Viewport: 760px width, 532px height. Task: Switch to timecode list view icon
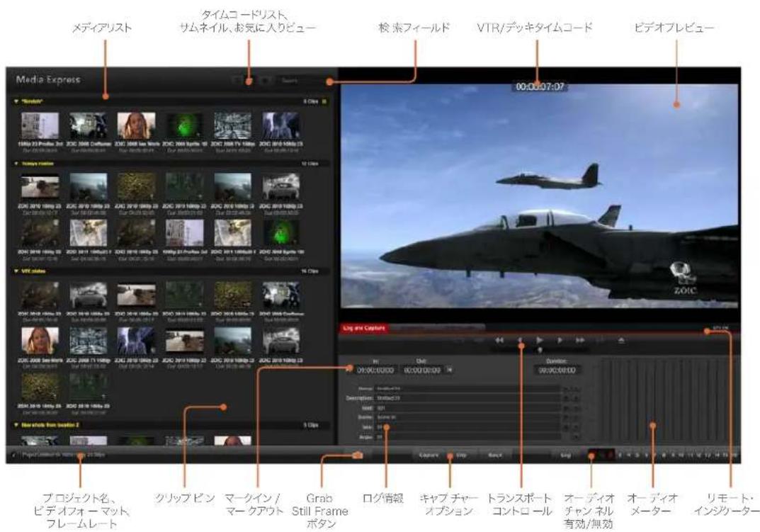click(237, 81)
